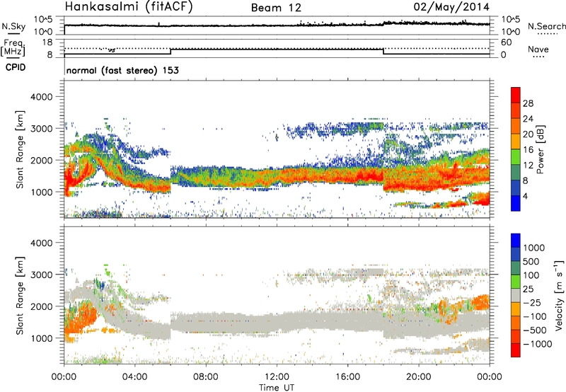Click the N.Search legend label
Viewport: 566px width, 392px height.
pos(546,26)
